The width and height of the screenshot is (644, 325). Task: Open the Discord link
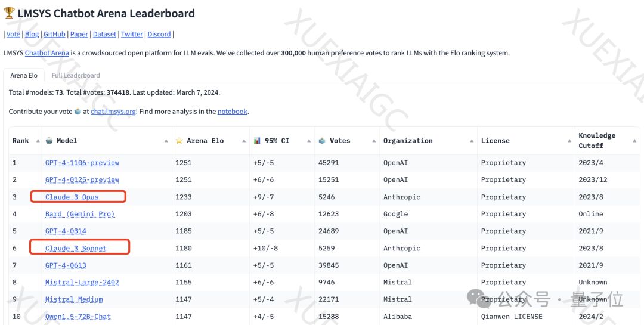159,35
